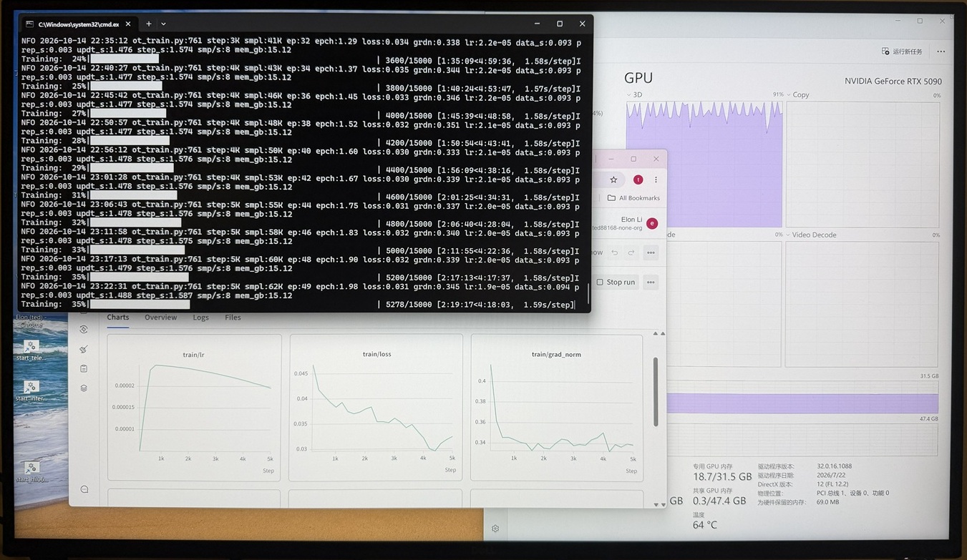The height and width of the screenshot is (560, 967).
Task: Expand the 3D engine graph dropdown
Action: click(x=630, y=94)
